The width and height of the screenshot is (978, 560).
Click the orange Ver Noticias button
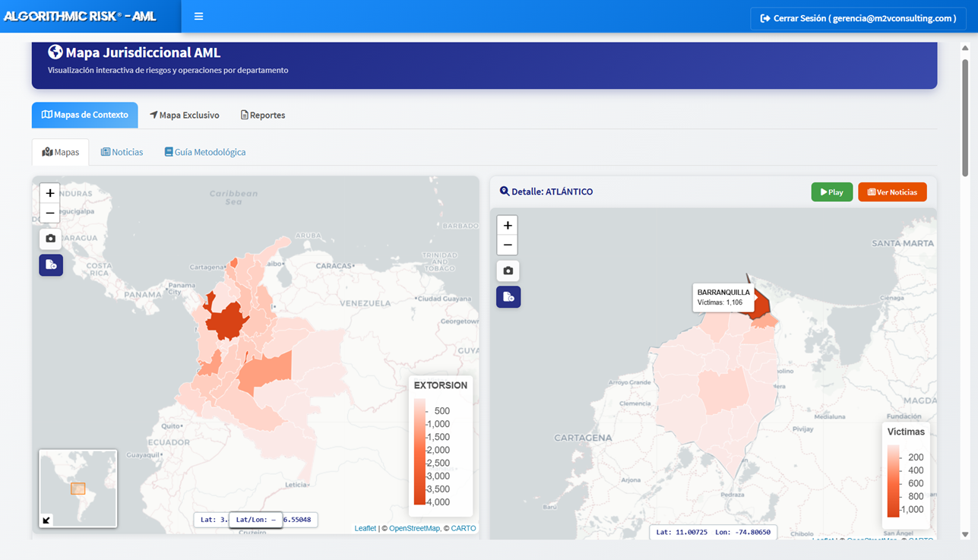coord(892,192)
